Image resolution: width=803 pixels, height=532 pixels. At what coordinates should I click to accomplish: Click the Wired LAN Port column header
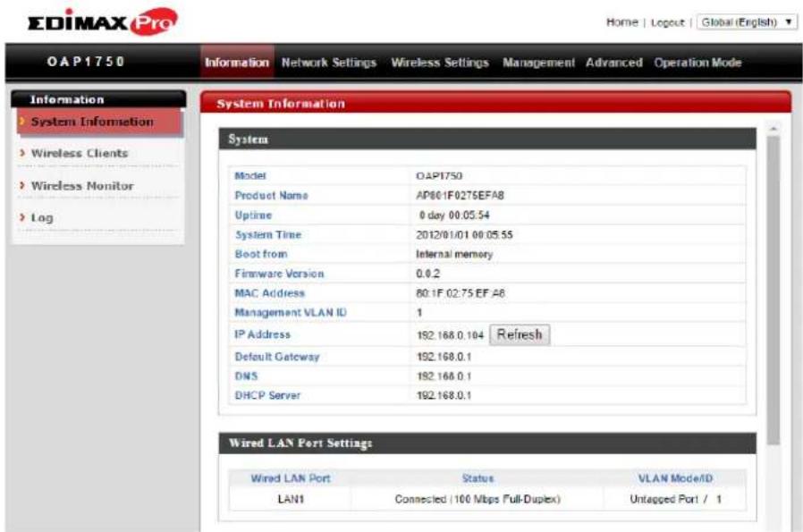291,478
